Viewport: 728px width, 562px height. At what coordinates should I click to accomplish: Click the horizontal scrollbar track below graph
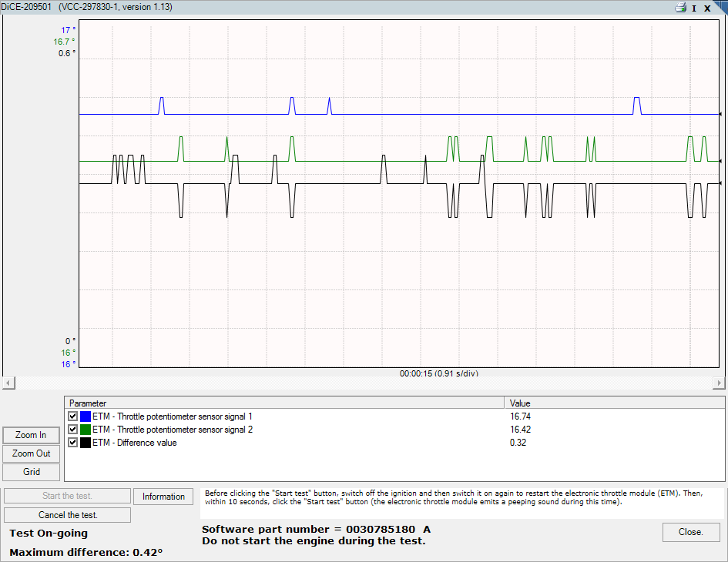(362, 383)
